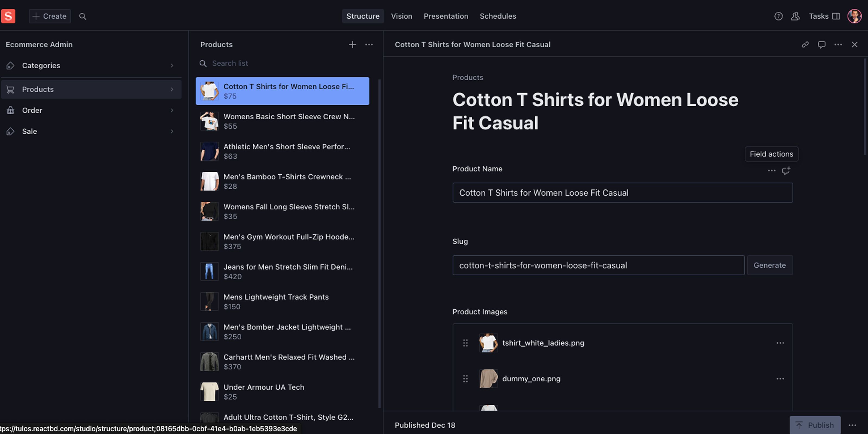Copy document link via chain icon
The height and width of the screenshot is (434, 868).
[805, 44]
